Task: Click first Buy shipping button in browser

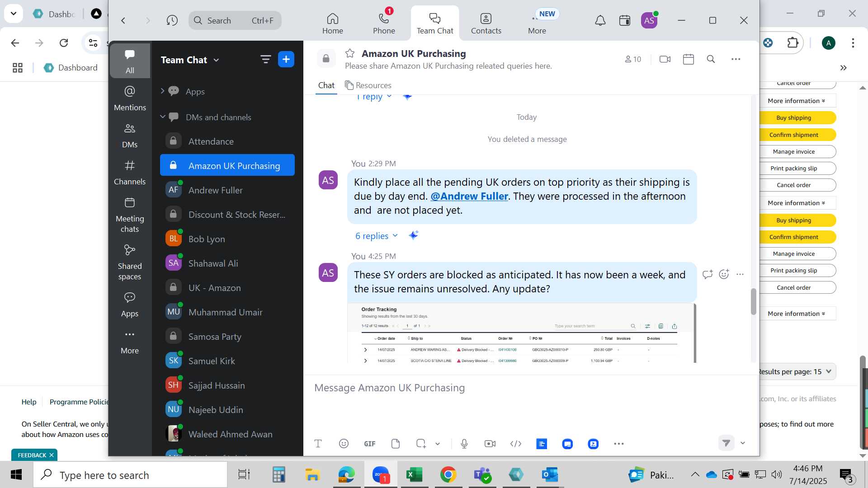Action: pyautogui.click(x=794, y=118)
